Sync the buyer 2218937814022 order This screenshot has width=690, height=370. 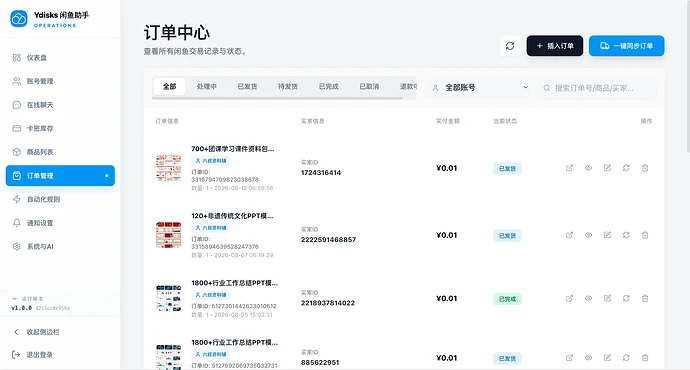click(x=626, y=298)
